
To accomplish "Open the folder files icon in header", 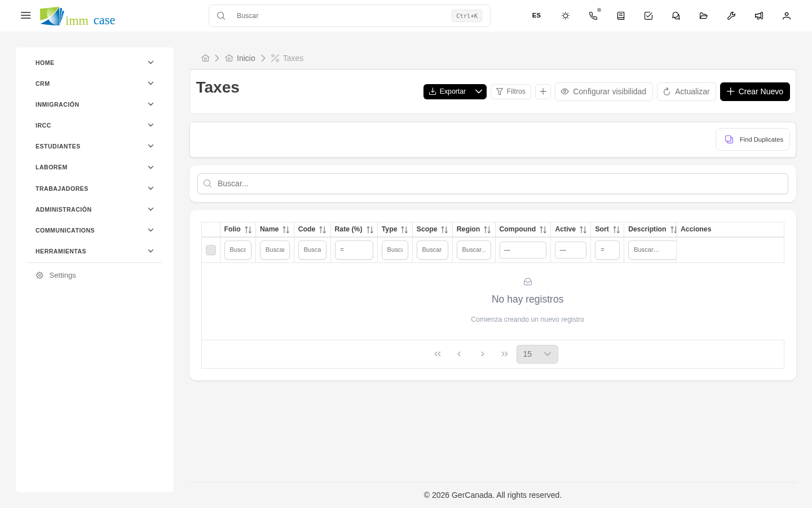I will coord(704,16).
